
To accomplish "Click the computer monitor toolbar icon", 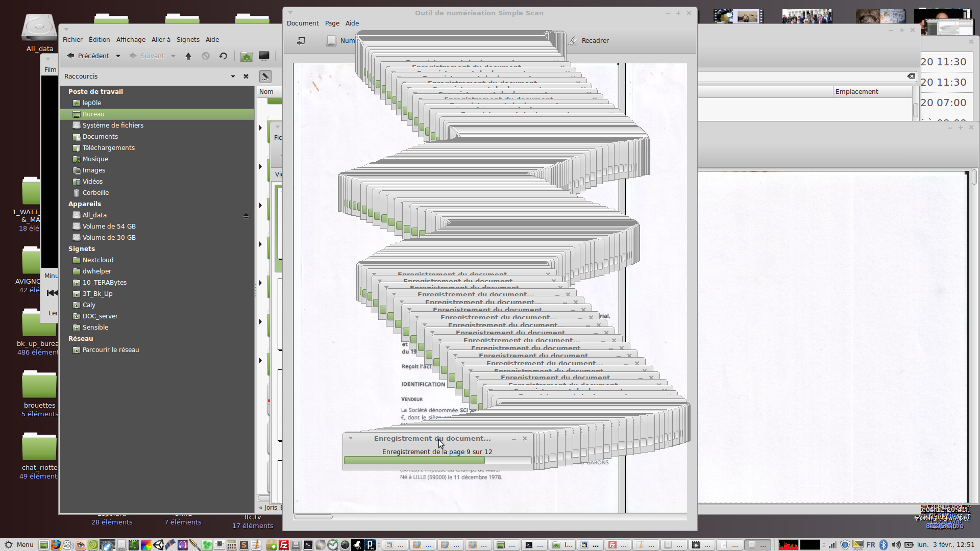I will tap(264, 56).
